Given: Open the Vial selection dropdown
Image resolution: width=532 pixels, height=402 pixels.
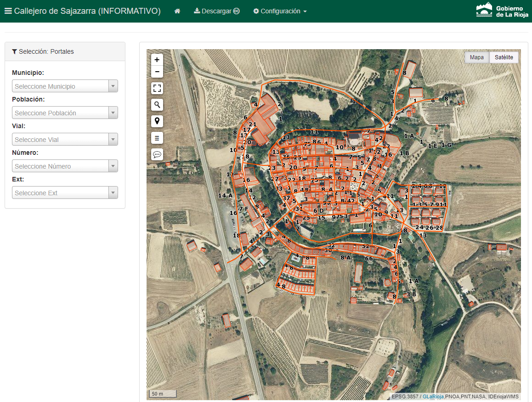Looking at the screenshot, I should 65,140.
